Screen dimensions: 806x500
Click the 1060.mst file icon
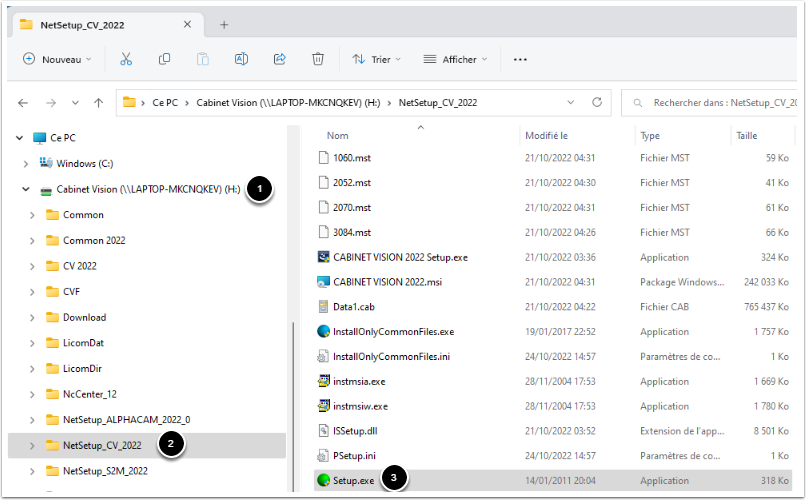click(323, 157)
